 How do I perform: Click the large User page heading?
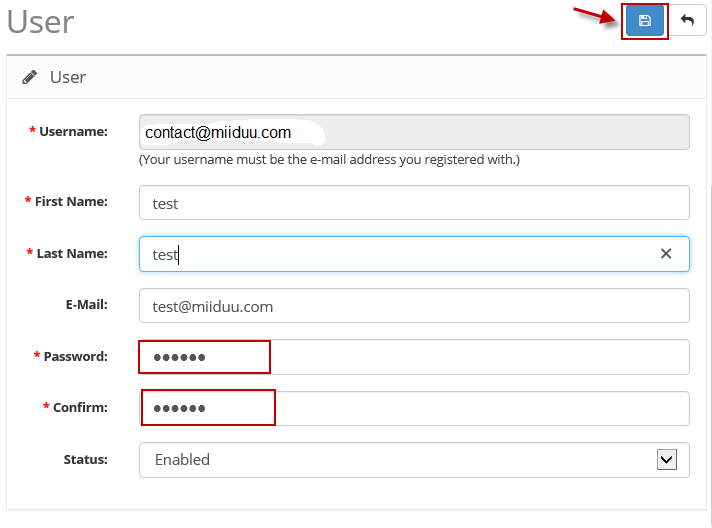pyautogui.click(x=40, y=22)
